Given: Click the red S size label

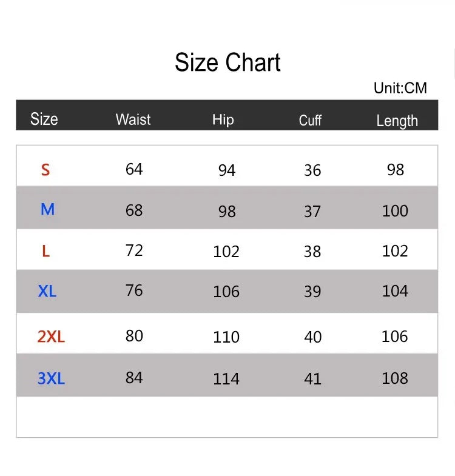Looking at the screenshot, I should 45,170.
